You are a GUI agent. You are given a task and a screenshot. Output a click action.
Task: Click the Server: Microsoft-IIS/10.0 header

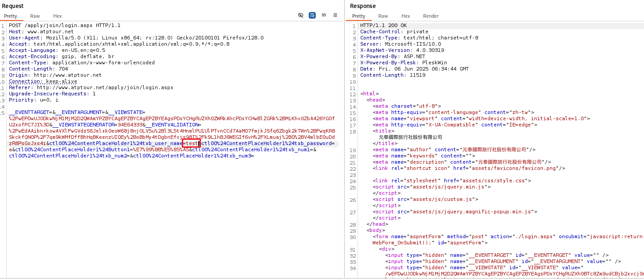[x=401, y=44]
